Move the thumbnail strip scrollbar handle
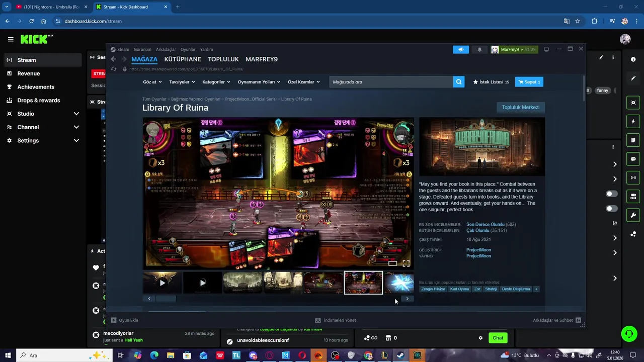The width and height of the screenshot is (644, 362). click(167, 299)
